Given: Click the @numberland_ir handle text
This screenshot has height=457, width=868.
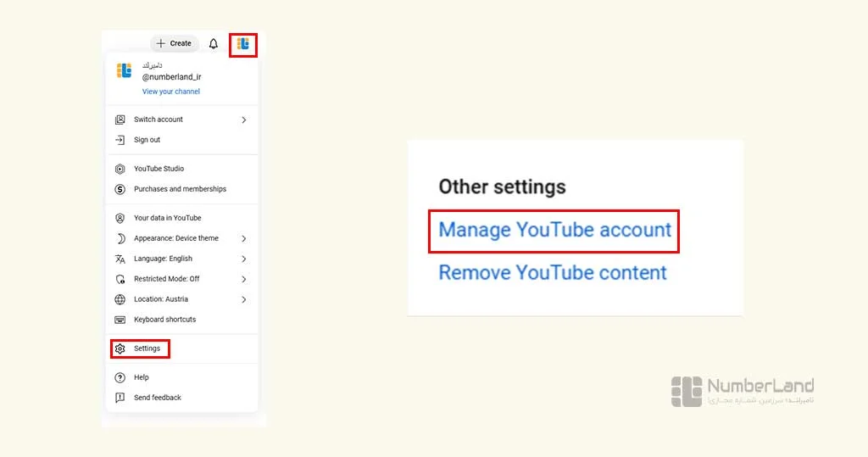Looking at the screenshot, I should pos(171,77).
